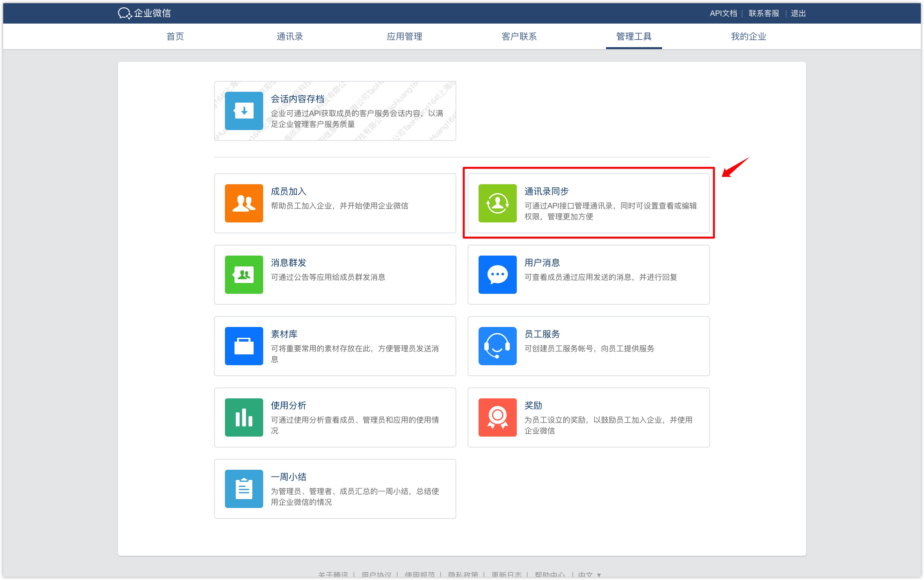Click the orange 成员加入 members icon
Viewport: 924px width, 580px height.
pos(244,203)
